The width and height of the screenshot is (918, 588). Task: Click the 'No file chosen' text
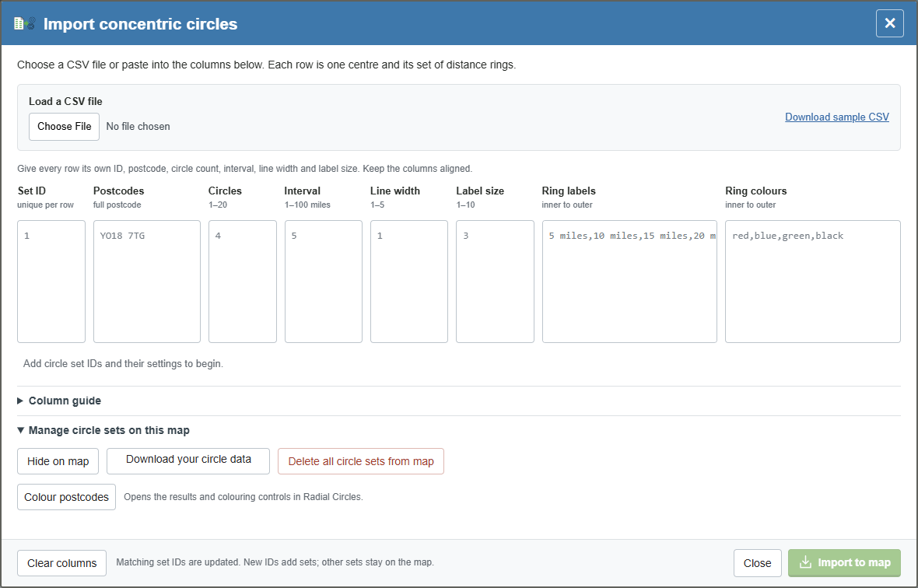(x=138, y=126)
